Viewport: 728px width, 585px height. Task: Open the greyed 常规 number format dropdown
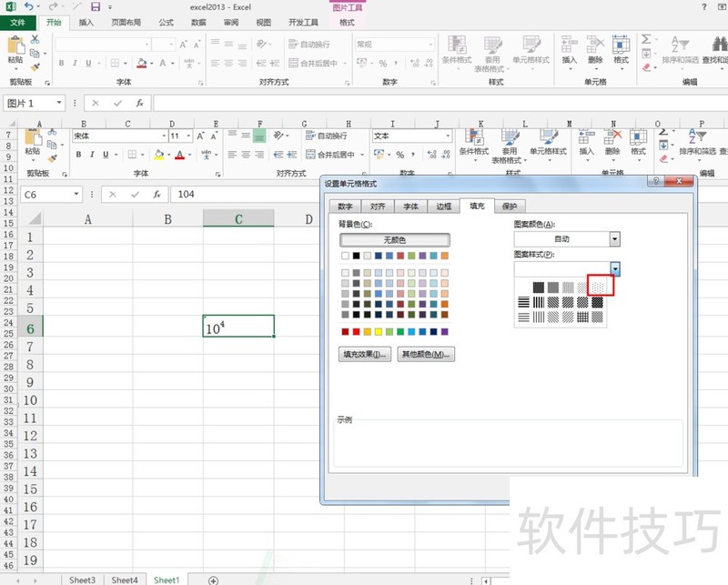point(430,45)
